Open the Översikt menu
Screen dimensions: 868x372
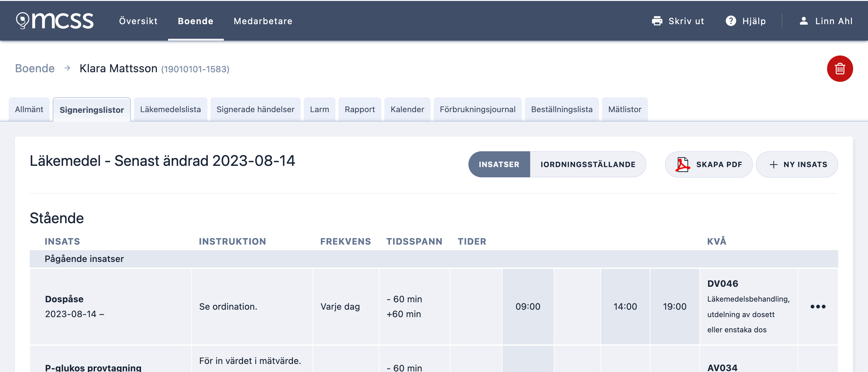click(138, 21)
